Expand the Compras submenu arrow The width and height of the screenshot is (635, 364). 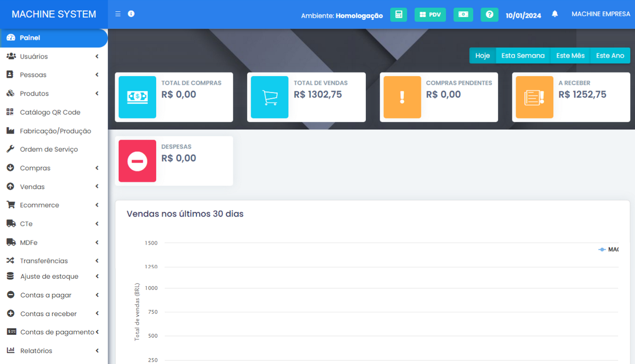(x=97, y=168)
